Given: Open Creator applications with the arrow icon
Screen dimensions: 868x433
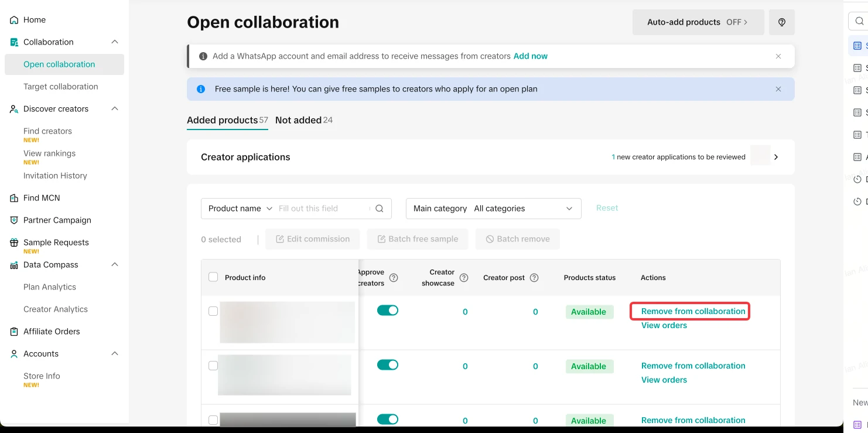Looking at the screenshot, I should [x=776, y=157].
